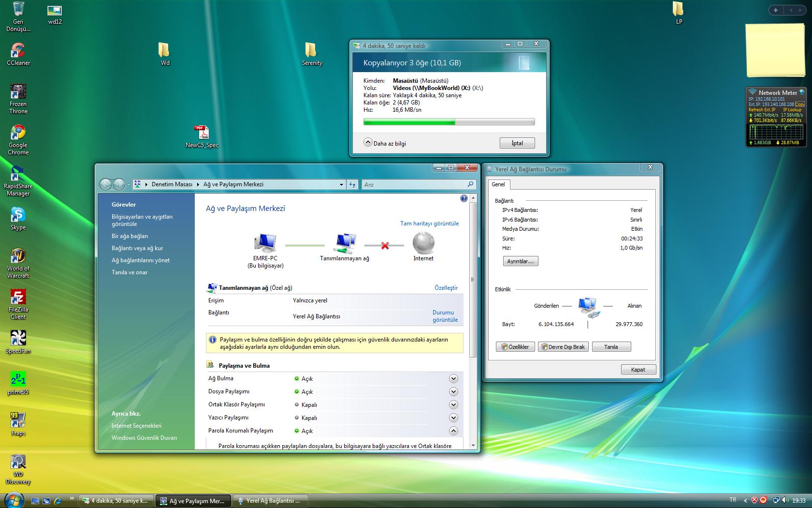Expand hidden quick launch items chevron
812x508 pixels.
(72, 498)
